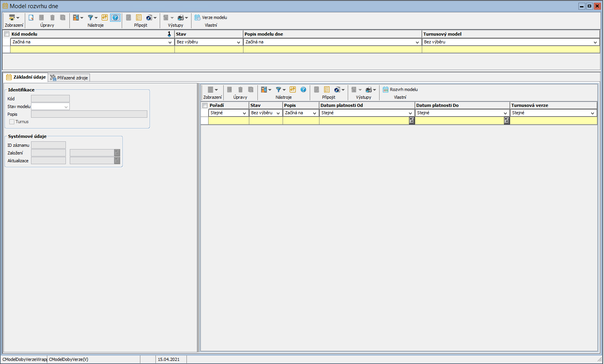Open the Turnusový model filter dropdown

(595, 42)
